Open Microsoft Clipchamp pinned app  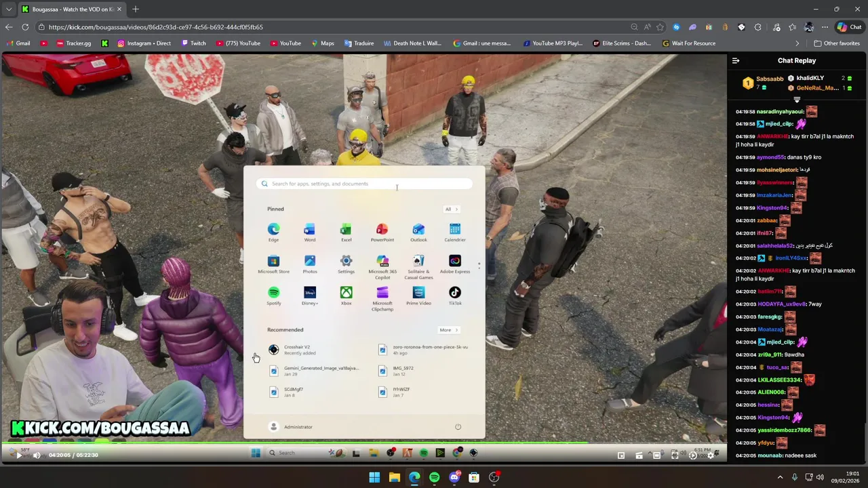pyautogui.click(x=382, y=298)
